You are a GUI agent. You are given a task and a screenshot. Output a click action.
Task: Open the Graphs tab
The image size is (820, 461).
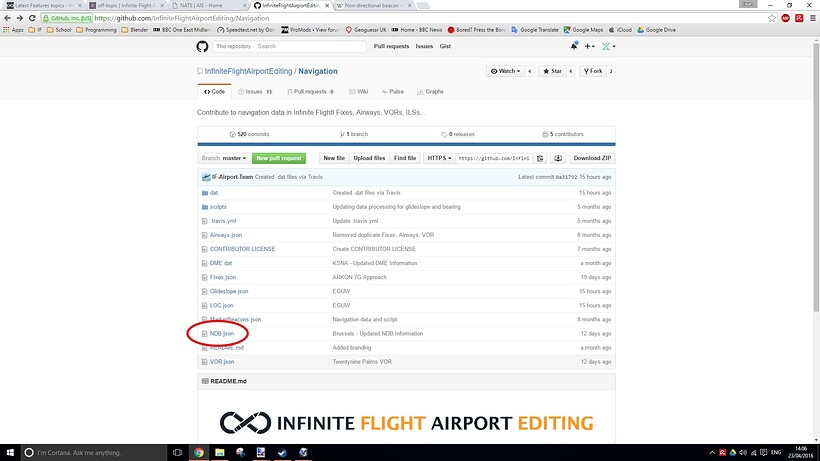430,91
